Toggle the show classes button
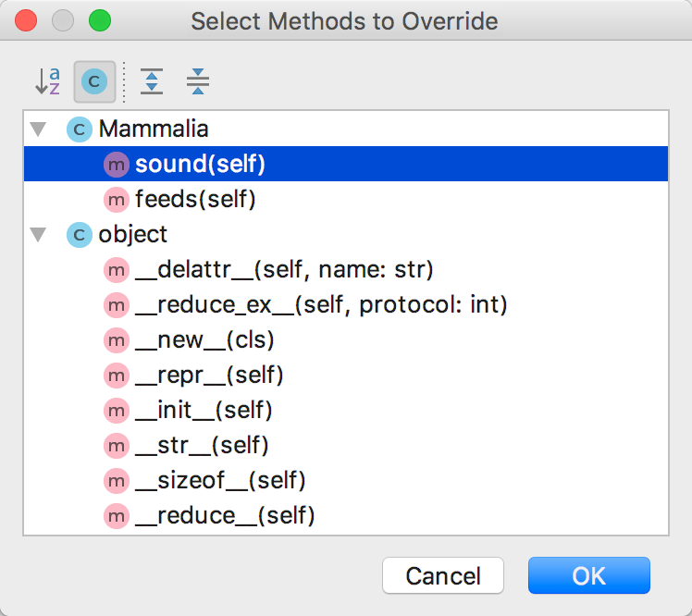692x616 pixels. click(x=93, y=81)
